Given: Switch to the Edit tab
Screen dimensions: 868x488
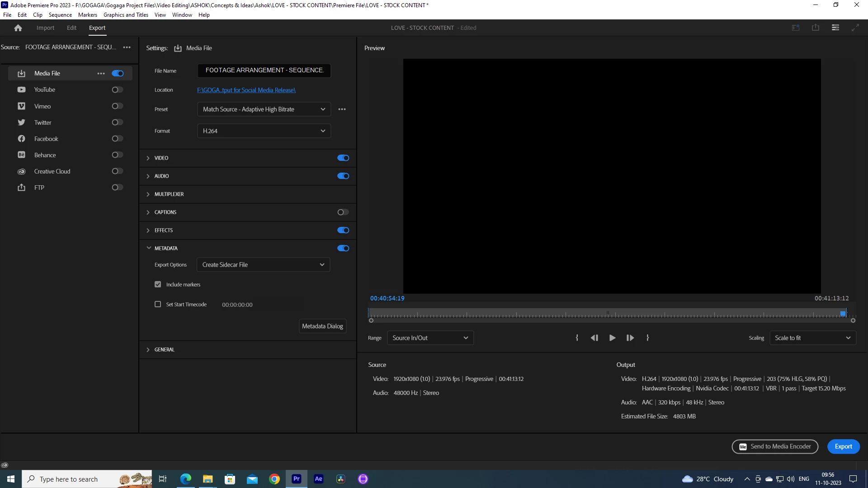Looking at the screenshot, I should pyautogui.click(x=71, y=28).
